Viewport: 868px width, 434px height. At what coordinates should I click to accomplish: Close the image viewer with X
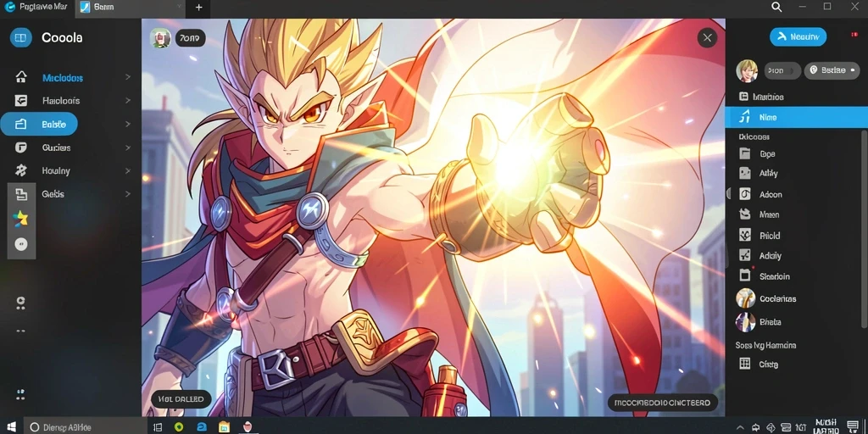[707, 37]
